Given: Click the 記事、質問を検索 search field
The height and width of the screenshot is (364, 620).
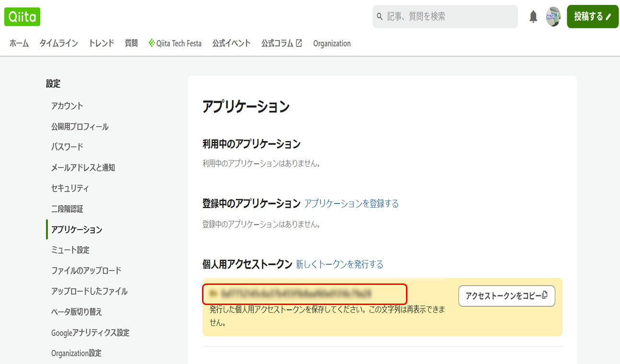Looking at the screenshot, I should coord(432,16).
